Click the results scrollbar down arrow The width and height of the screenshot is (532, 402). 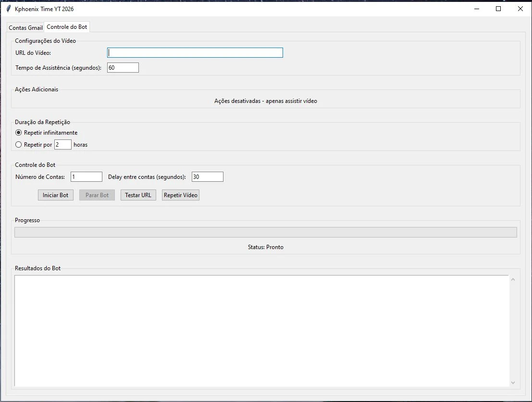(x=513, y=382)
